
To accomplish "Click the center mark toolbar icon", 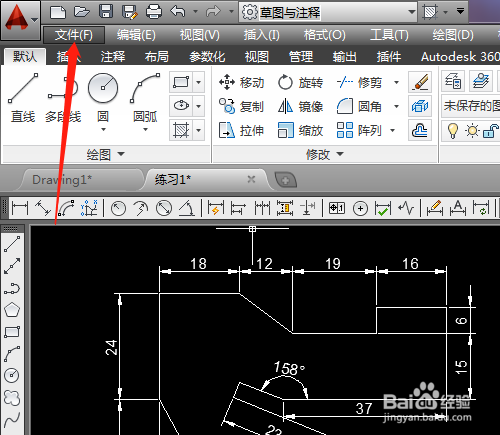I will (x=360, y=209).
